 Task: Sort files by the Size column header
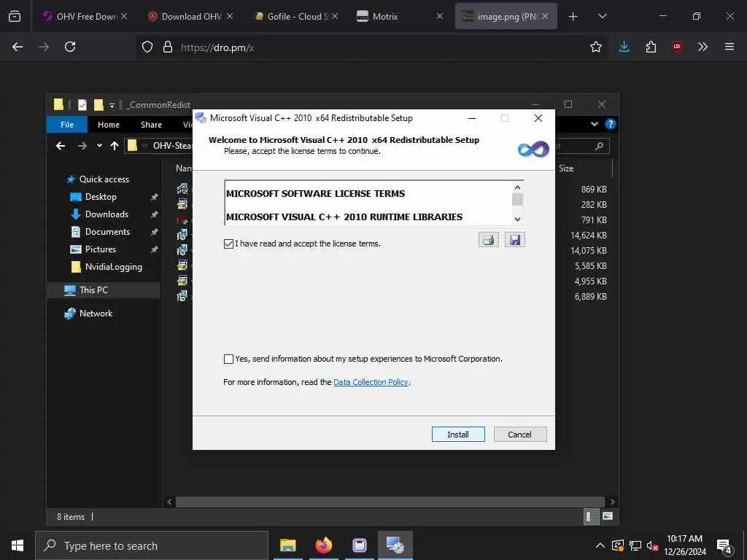point(566,168)
